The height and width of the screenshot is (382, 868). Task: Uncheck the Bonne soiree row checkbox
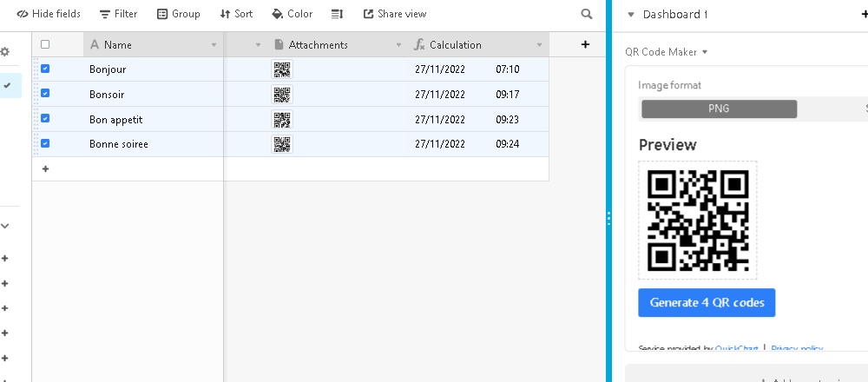tap(45, 143)
